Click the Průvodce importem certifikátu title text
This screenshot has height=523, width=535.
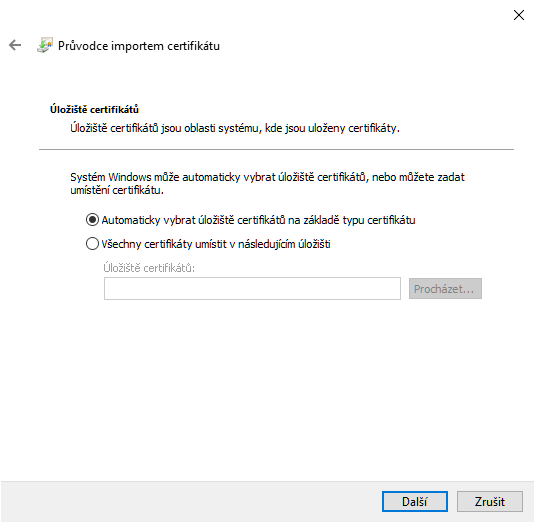click(x=139, y=46)
